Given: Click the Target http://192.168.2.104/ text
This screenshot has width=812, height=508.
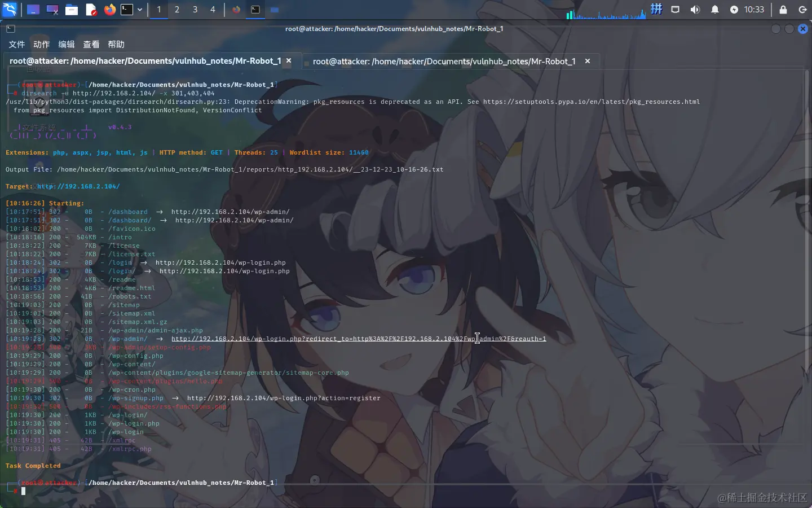Looking at the screenshot, I should point(63,186).
